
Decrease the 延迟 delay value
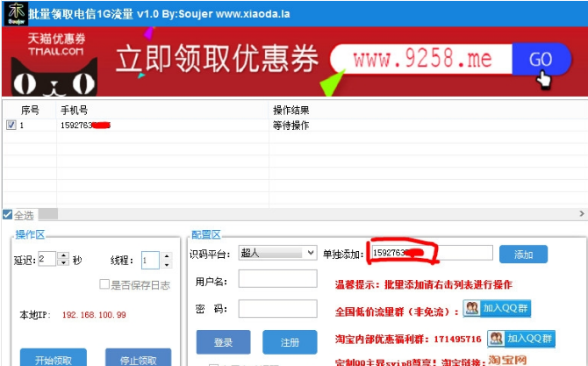point(64,262)
